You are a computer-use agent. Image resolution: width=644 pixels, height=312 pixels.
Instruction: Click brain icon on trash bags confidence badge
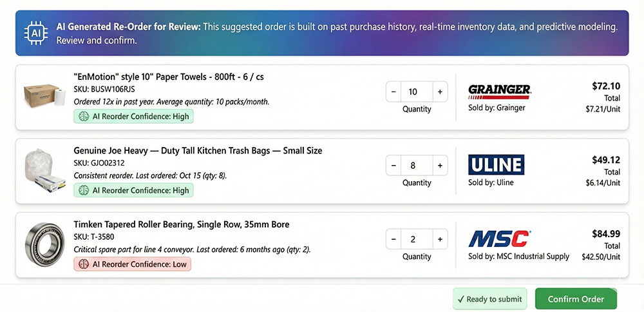pos(82,190)
